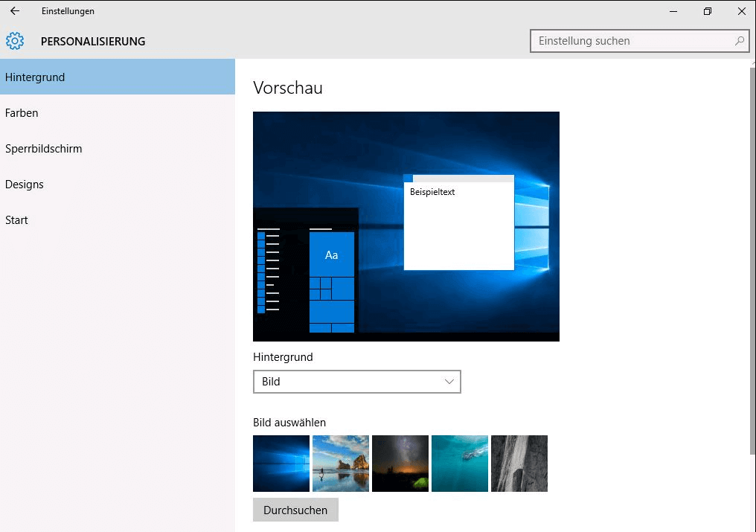Restore down the Einstellungen window
Image resolution: width=756 pixels, height=532 pixels.
[708, 11]
